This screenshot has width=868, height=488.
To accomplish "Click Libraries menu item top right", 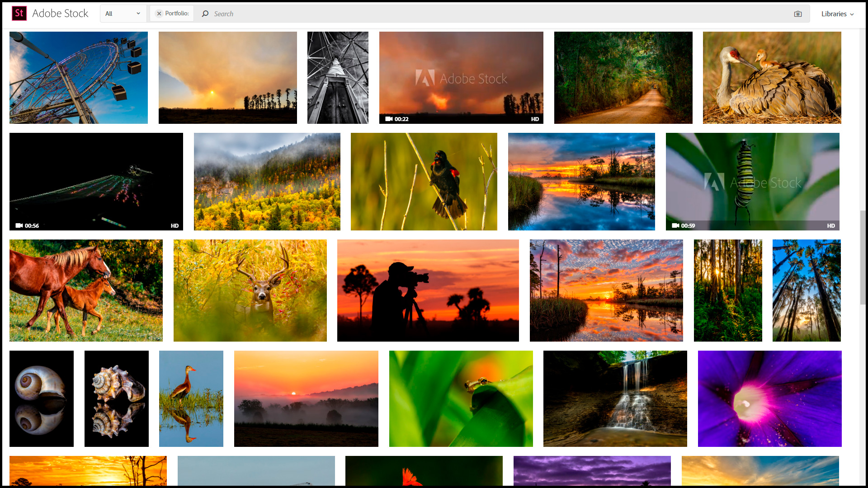I will tap(836, 13).
